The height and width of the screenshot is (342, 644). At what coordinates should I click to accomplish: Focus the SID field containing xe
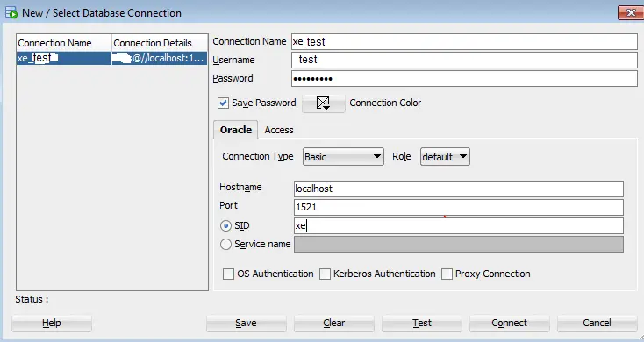click(458, 226)
